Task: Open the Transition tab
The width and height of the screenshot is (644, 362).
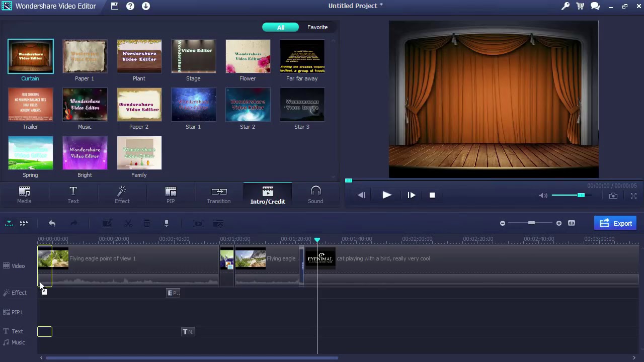Action: pyautogui.click(x=219, y=195)
